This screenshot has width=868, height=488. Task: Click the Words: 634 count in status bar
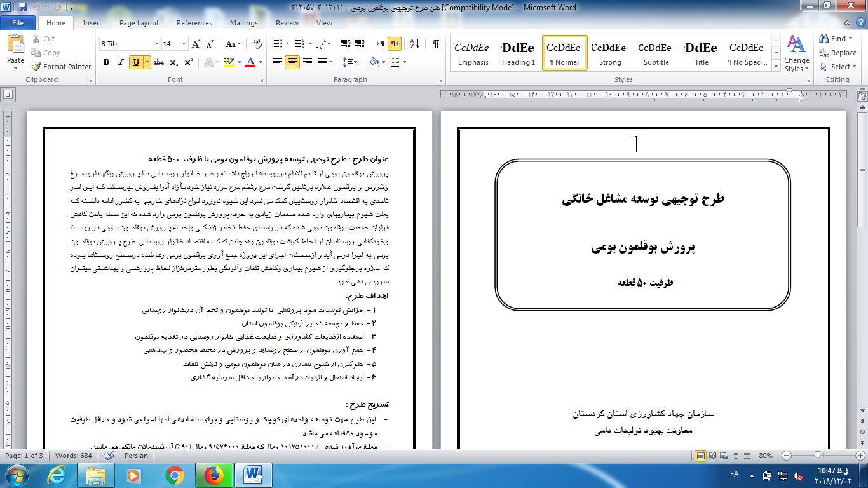click(x=74, y=456)
